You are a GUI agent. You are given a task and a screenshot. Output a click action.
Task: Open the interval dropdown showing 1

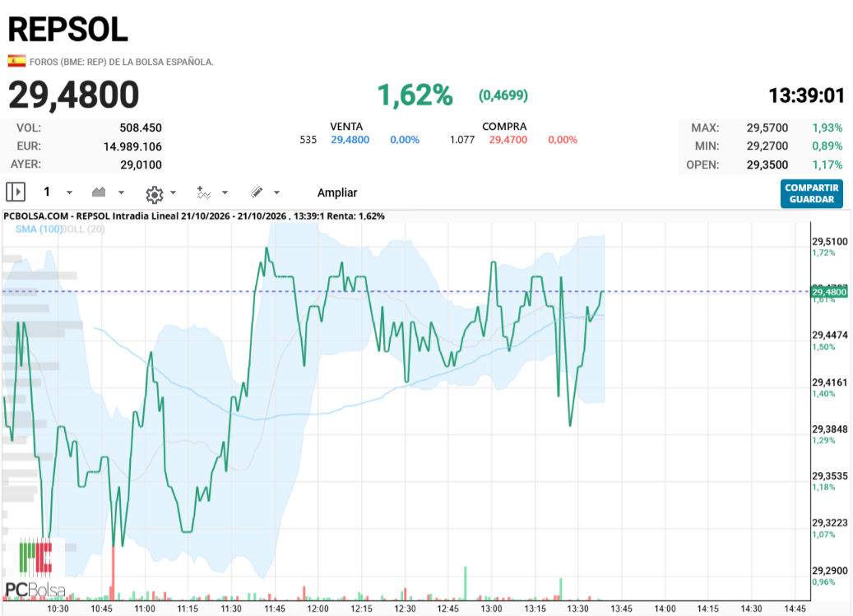pyautogui.click(x=58, y=192)
